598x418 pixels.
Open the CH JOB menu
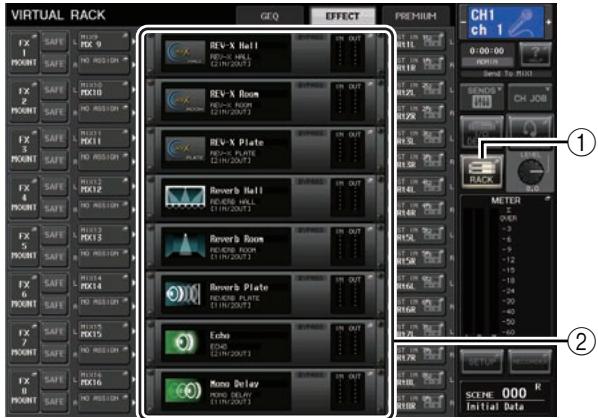click(530, 97)
